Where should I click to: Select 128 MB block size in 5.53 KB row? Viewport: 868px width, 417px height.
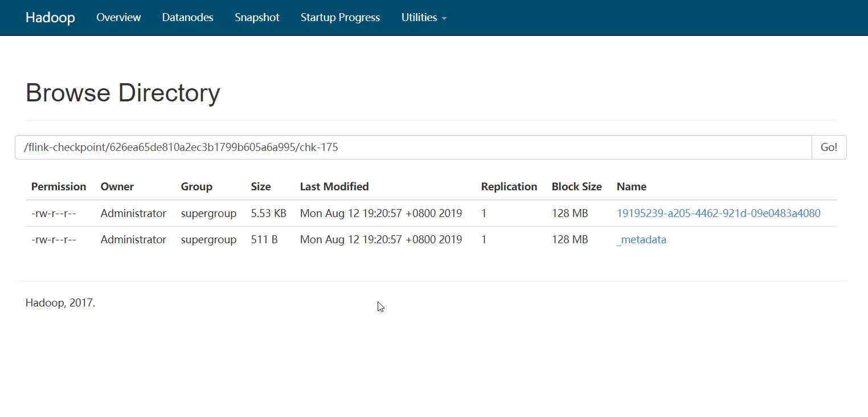point(570,214)
